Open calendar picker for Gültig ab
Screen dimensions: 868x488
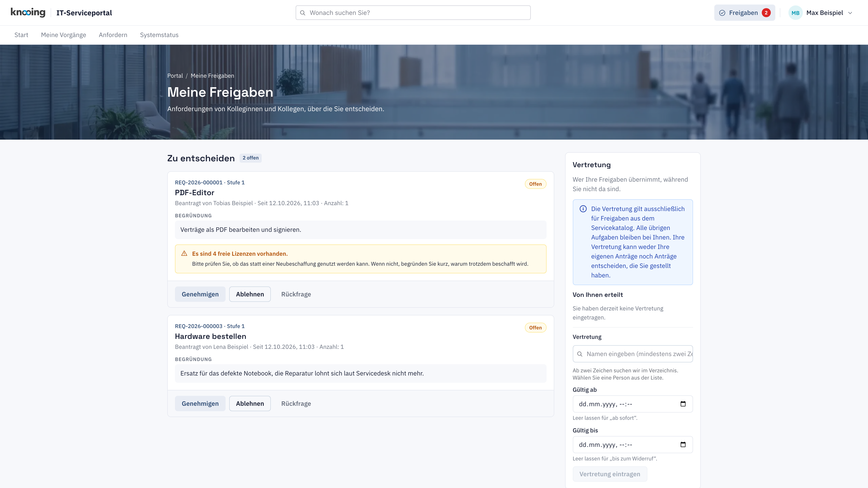pos(683,404)
